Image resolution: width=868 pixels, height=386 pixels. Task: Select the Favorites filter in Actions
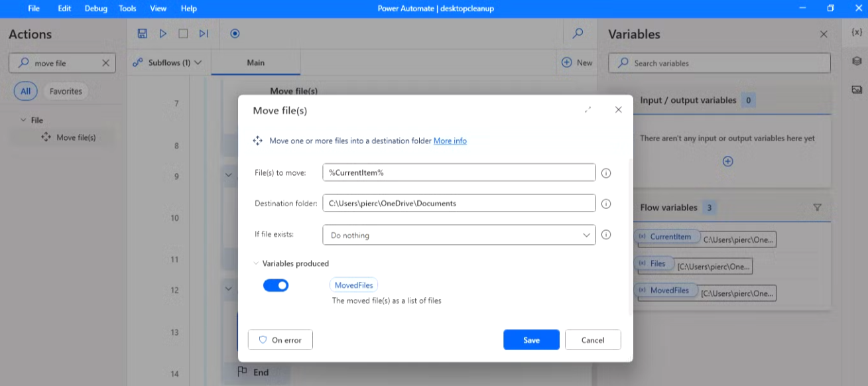[66, 92]
